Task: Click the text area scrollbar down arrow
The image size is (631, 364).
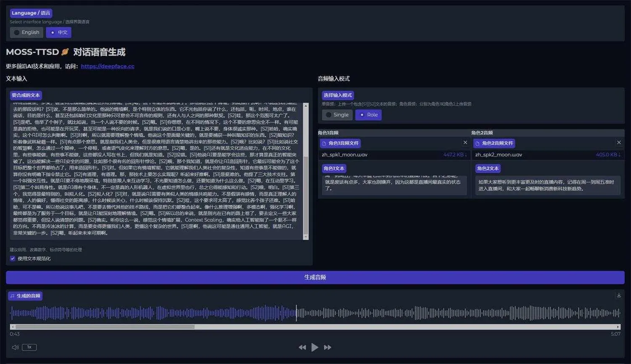Action: click(306, 237)
